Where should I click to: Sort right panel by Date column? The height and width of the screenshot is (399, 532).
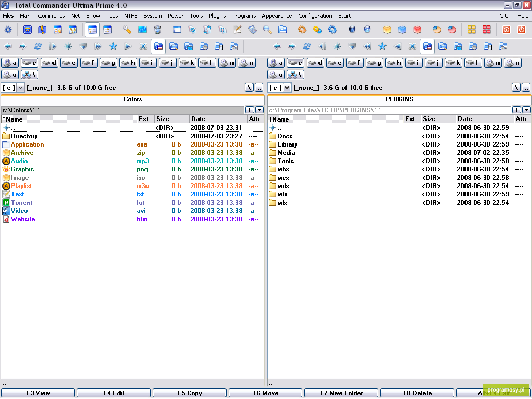click(x=485, y=119)
